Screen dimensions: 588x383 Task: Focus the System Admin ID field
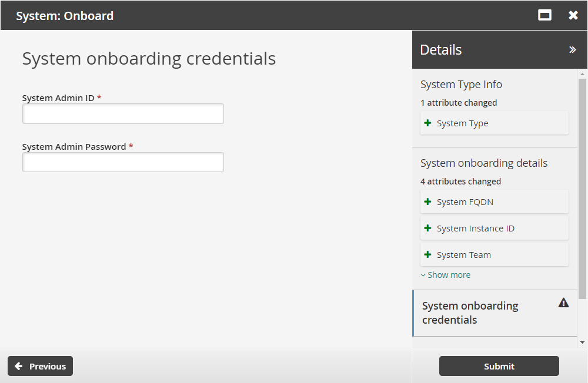123,114
